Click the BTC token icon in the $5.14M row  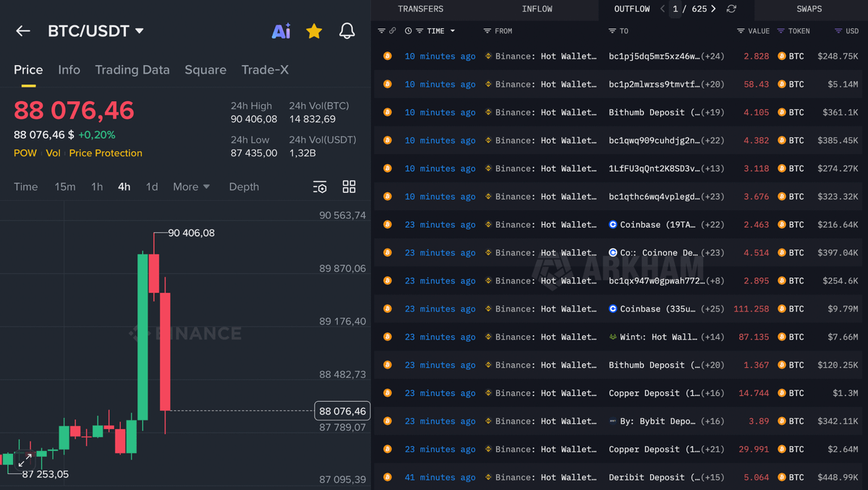781,84
